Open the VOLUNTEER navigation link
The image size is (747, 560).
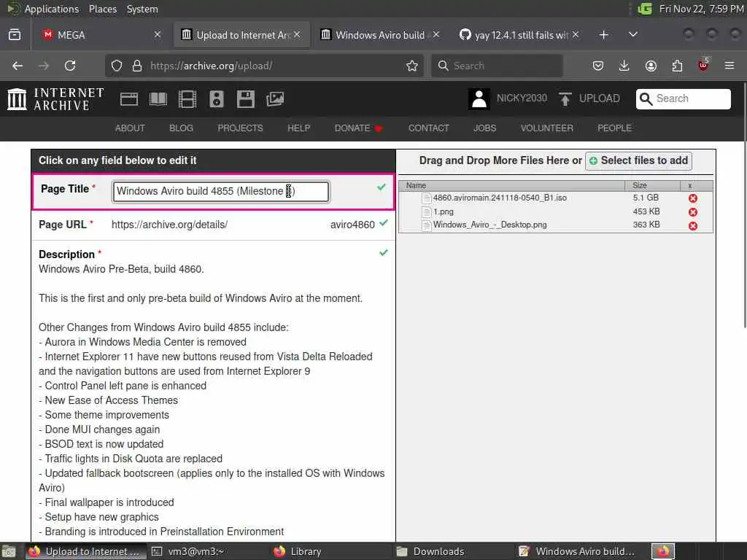point(546,128)
